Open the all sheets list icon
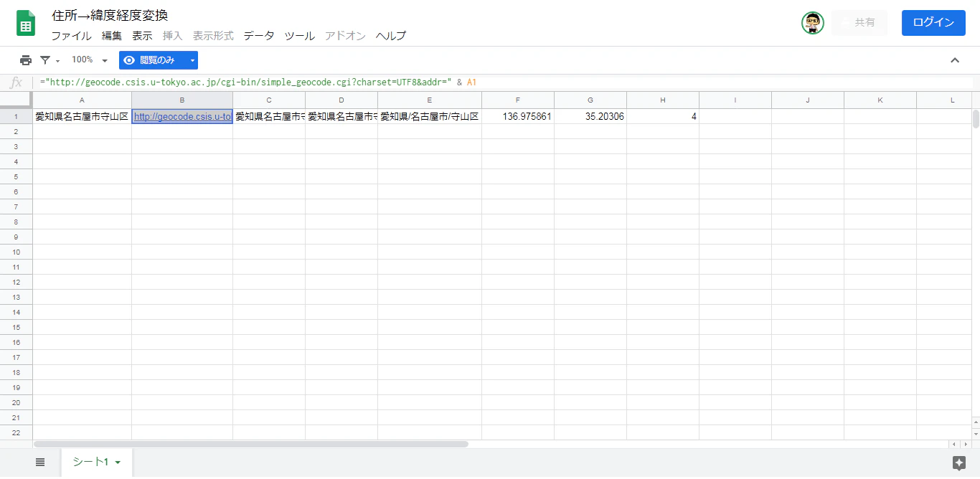Viewport: 980px width, 479px height. 40,463
